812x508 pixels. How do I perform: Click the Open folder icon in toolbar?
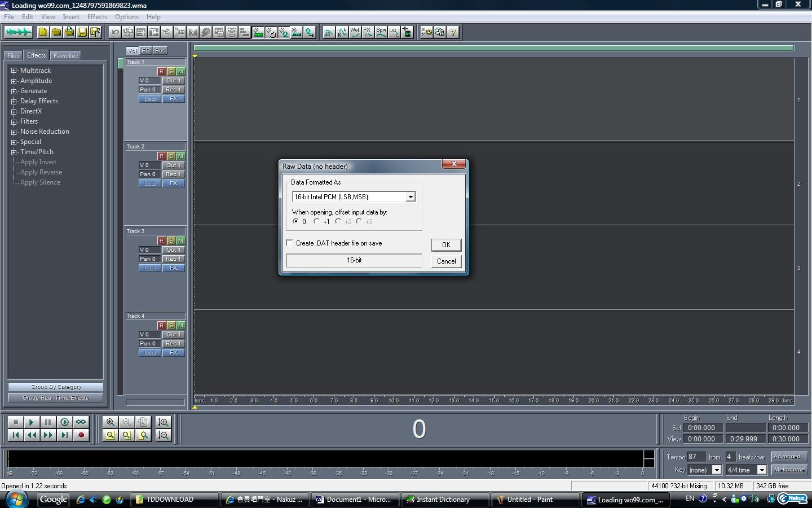point(56,32)
